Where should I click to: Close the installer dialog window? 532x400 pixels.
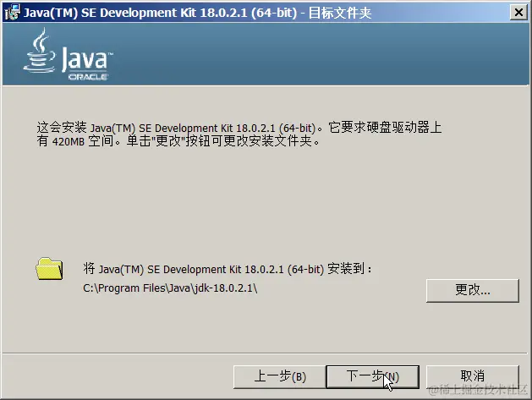coord(518,13)
